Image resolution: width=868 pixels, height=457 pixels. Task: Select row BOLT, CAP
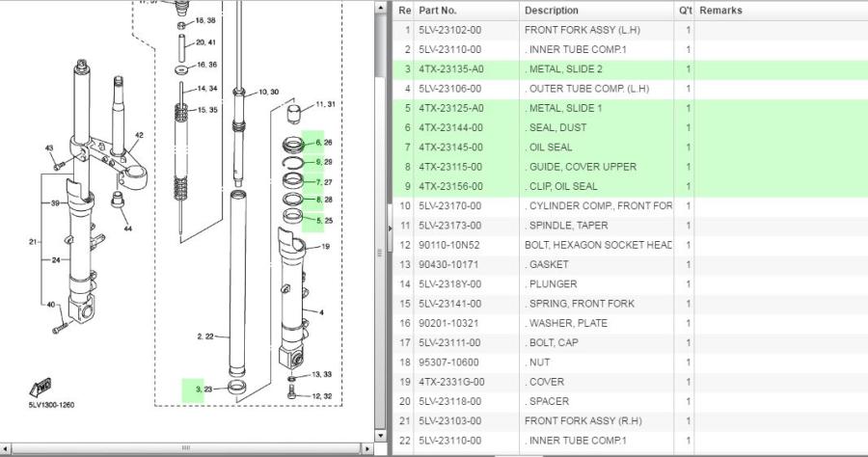[x=631, y=342]
